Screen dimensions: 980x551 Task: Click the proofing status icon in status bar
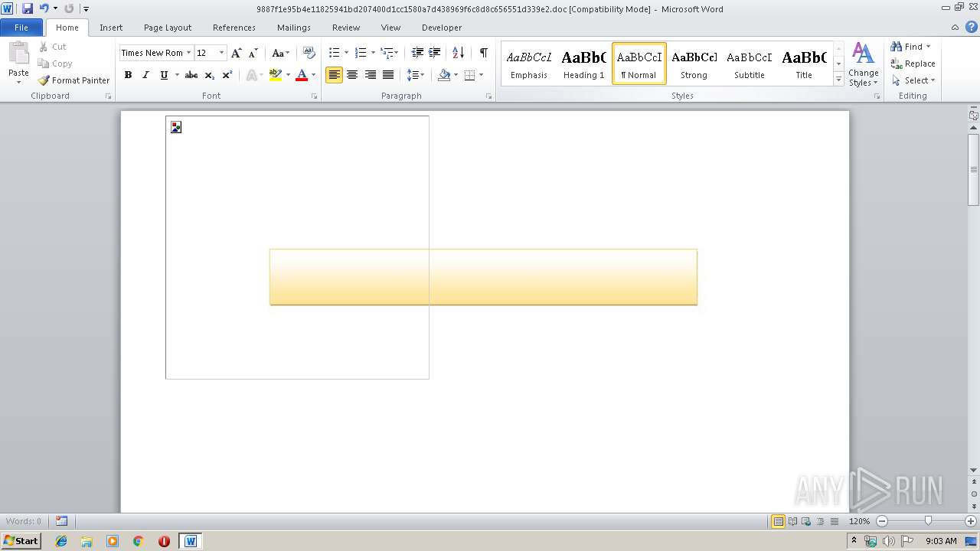(x=61, y=521)
